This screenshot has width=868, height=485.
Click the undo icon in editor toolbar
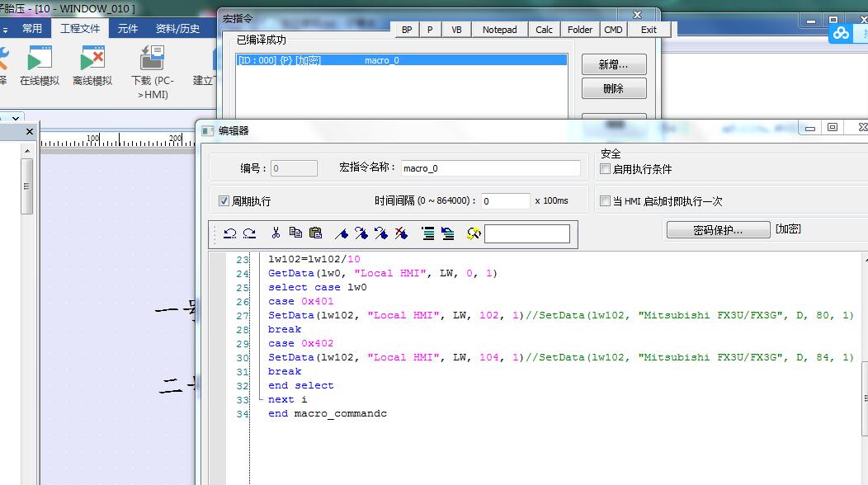click(229, 234)
